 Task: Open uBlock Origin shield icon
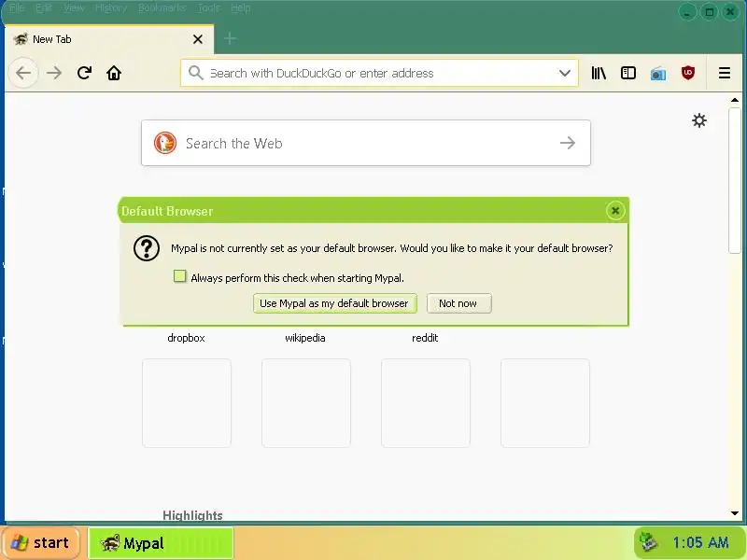[x=688, y=73]
